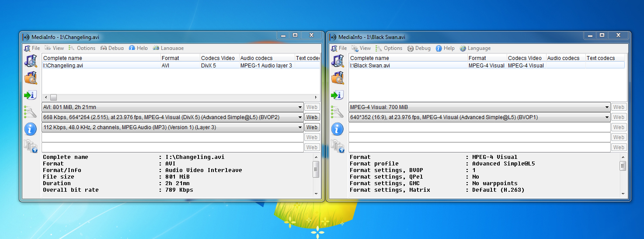Screen dimensions: 644x239
Task: Select the I:\Changeling.avi row in the file list
Action: tap(181, 65)
